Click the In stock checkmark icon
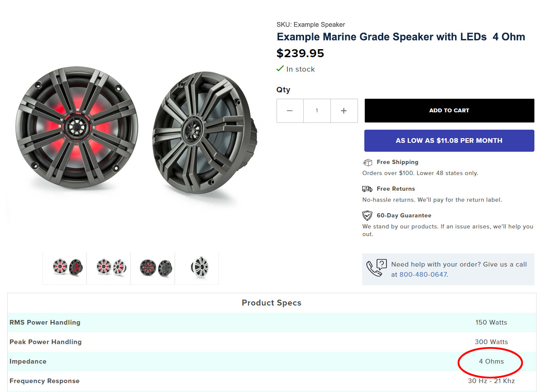Screen dimensions: 545x392 pyautogui.click(x=280, y=69)
